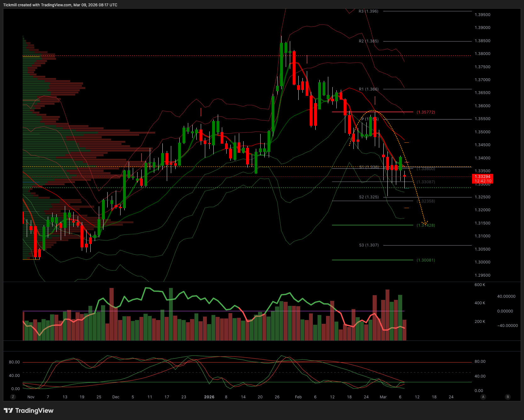This screenshot has height=420, width=524.
Task: Select the R2 (1.385) pivot label
Action: click(x=369, y=41)
